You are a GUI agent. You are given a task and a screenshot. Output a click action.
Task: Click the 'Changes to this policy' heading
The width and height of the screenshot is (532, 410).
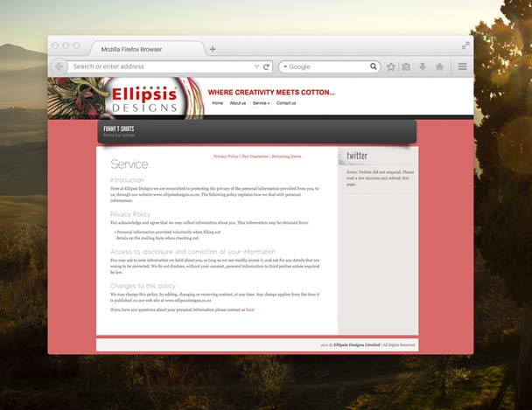pos(143,286)
